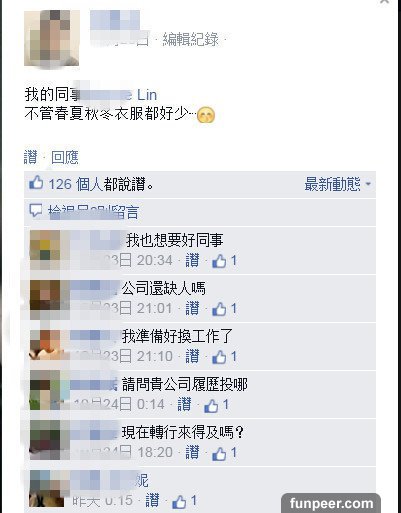
Task: Click the like-count thumb icon on the 請問貴公司履歷投哪 comment
Action: 211,405
